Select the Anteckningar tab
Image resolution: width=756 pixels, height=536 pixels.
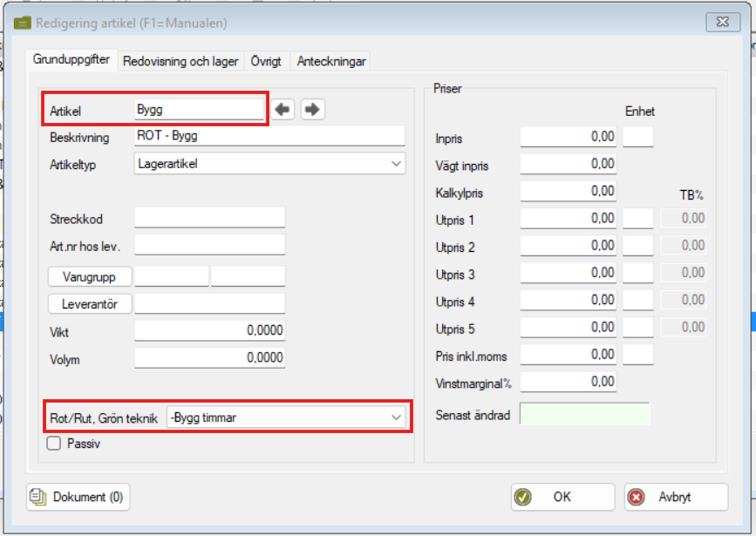point(331,62)
